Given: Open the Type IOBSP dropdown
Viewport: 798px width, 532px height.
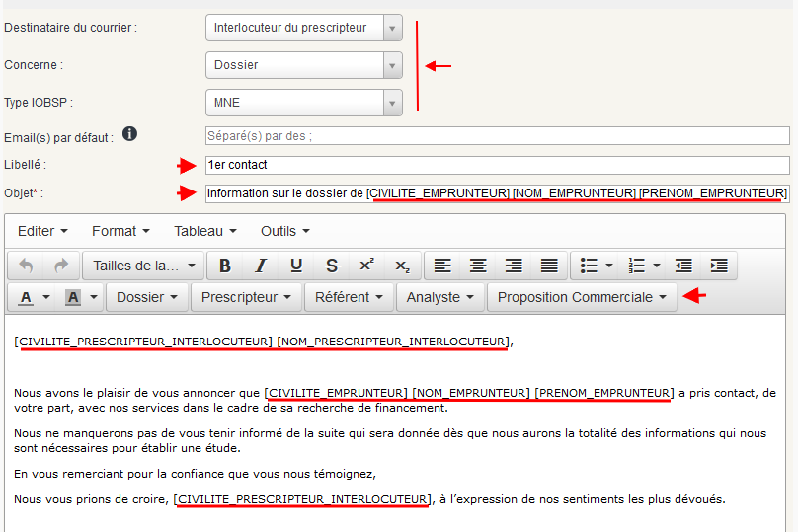Looking at the screenshot, I should pos(304,103).
